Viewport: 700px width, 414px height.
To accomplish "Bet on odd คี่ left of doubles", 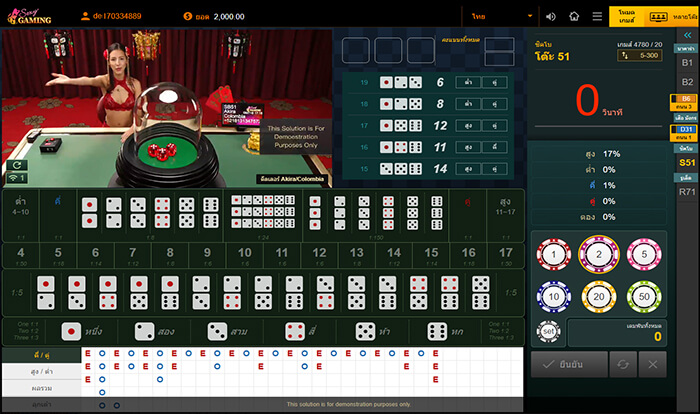I will click(x=58, y=216).
